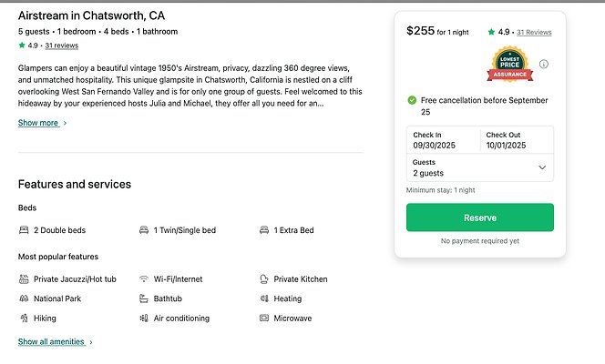This screenshot has width=605, height=364.
Task: Click the Microwave feature icon
Action: pos(264,318)
